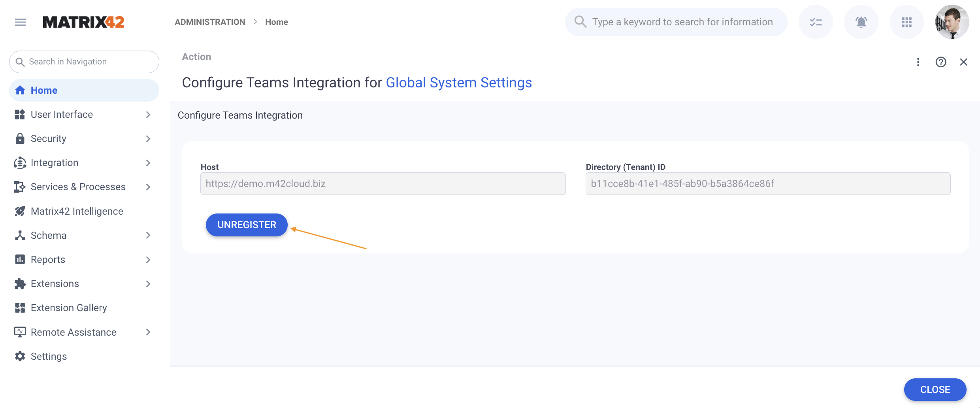Click the CLOSE button

pyautogui.click(x=935, y=389)
